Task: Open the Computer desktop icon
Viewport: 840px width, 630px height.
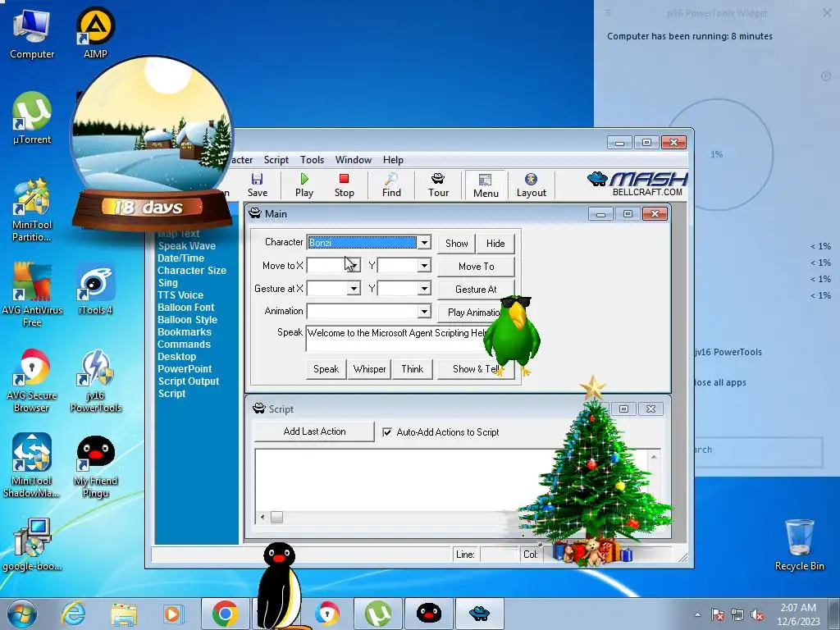Action: click(x=32, y=34)
